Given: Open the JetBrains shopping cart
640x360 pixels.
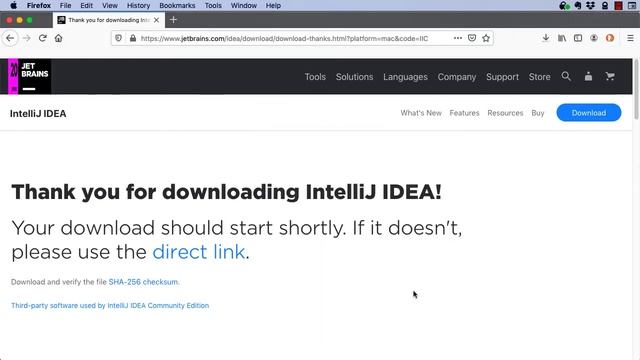Looking at the screenshot, I should (610, 76).
